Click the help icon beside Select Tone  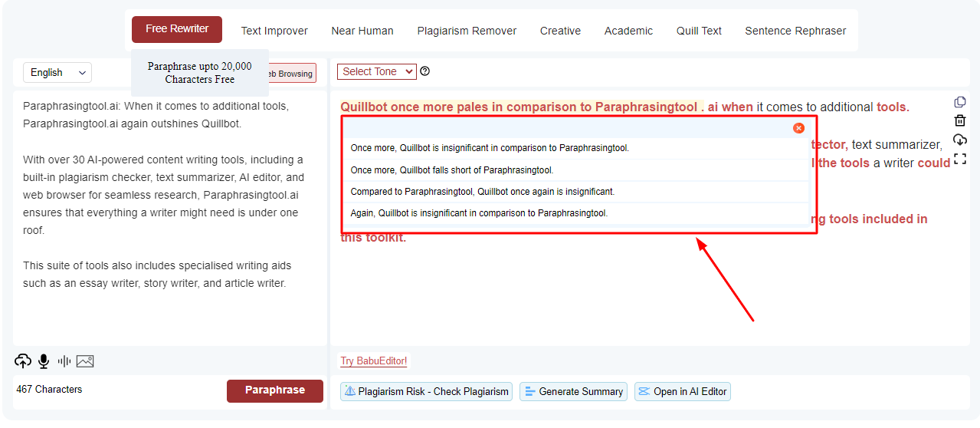tap(425, 71)
